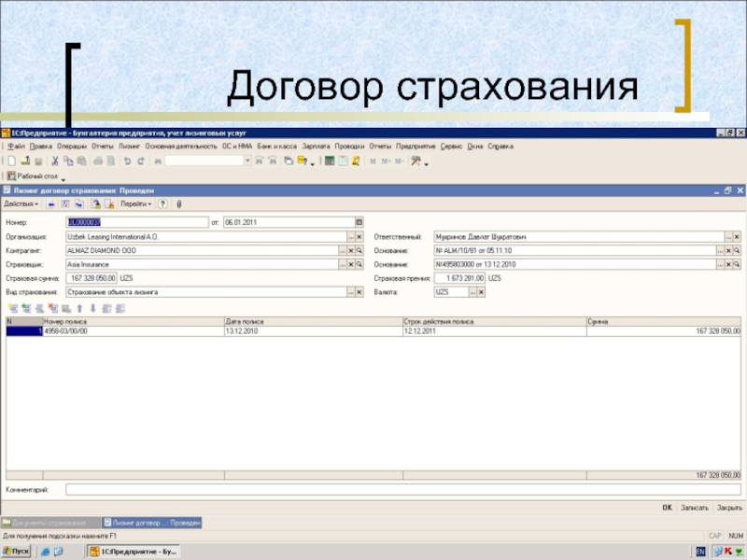Click the OK button

(667, 508)
